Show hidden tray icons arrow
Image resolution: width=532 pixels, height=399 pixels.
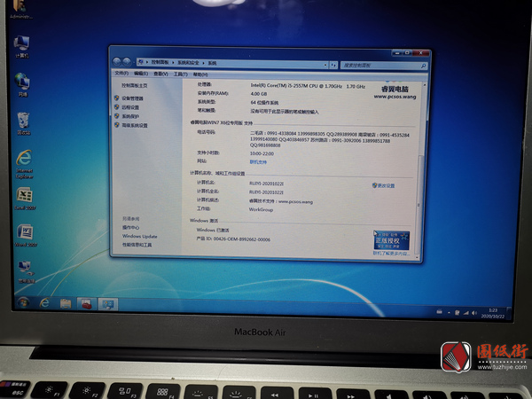(449, 312)
